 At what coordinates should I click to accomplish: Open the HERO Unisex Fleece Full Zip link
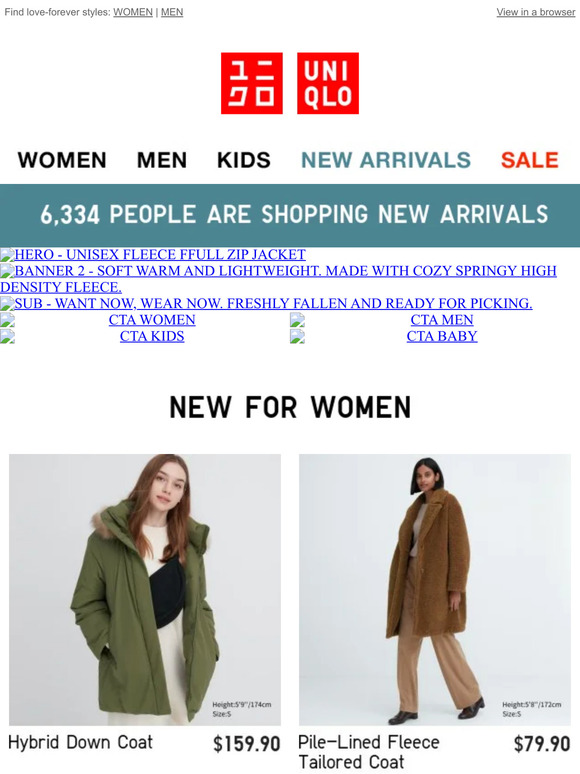pos(160,255)
